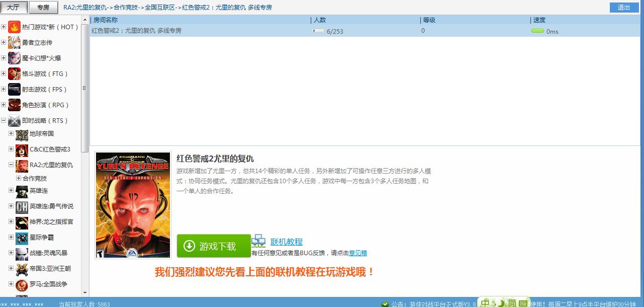The height and width of the screenshot is (307, 644).
Task: Collapse the RA2:尤里的复仇 tree node
Action: 11,165
